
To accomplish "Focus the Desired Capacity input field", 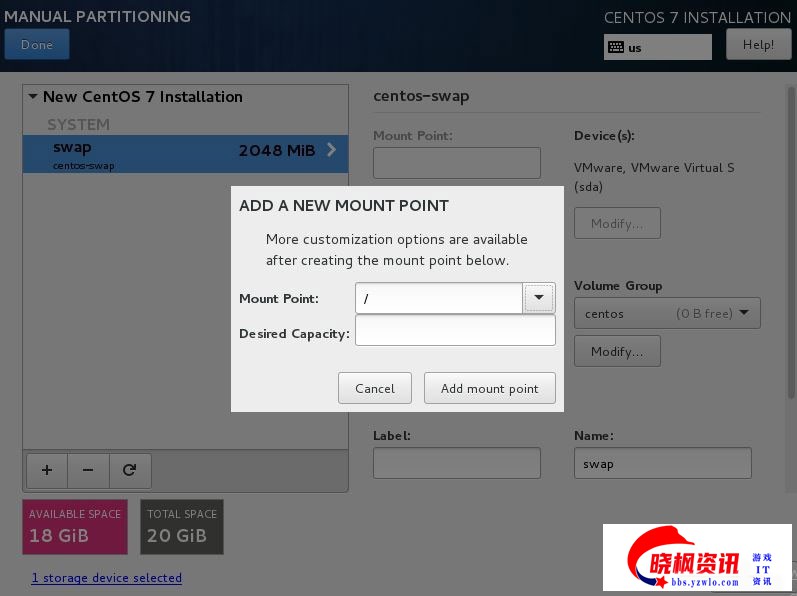I will point(455,331).
